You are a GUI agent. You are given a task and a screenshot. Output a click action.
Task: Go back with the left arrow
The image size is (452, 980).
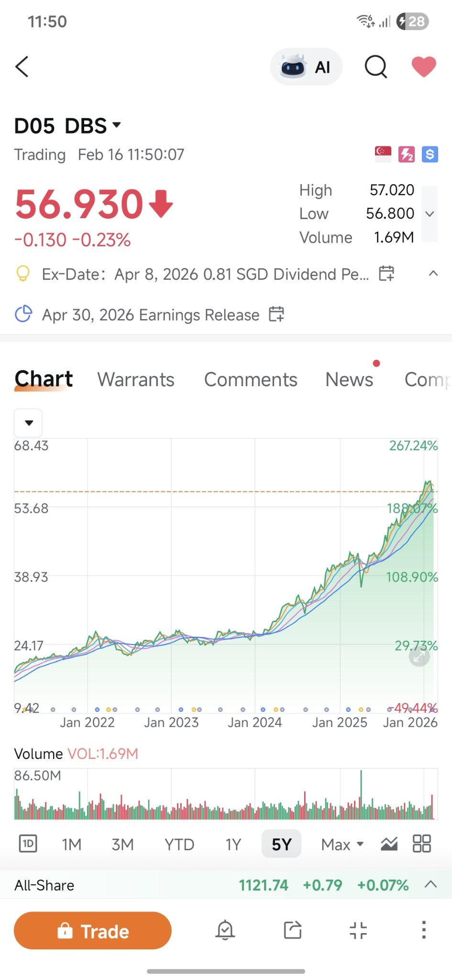pyautogui.click(x=22, y=67)
